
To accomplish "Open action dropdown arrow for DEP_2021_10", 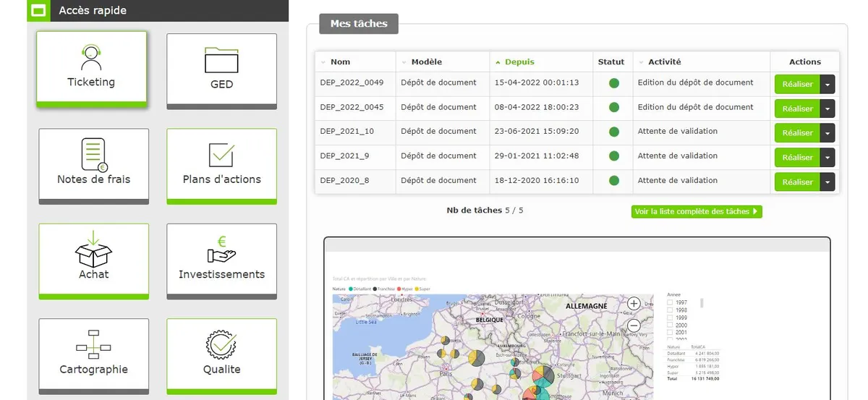I will click(x=827, y=133).
